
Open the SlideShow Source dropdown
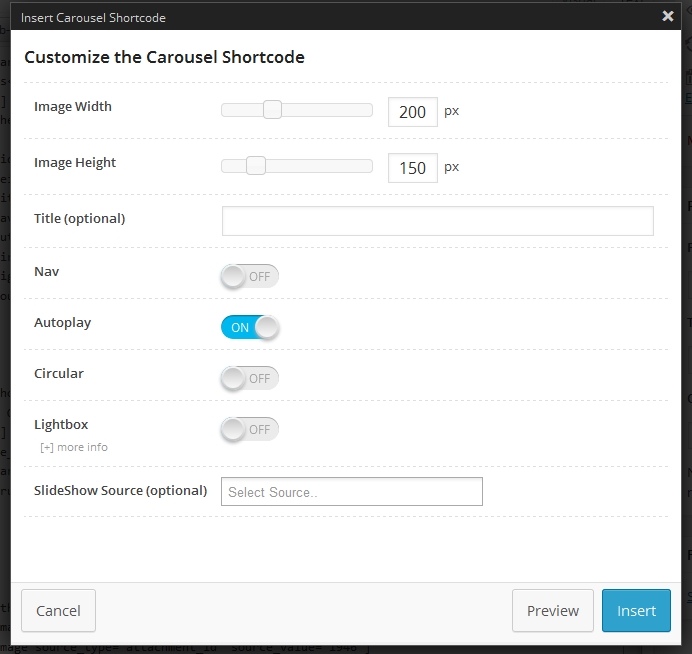pos(351,492)
